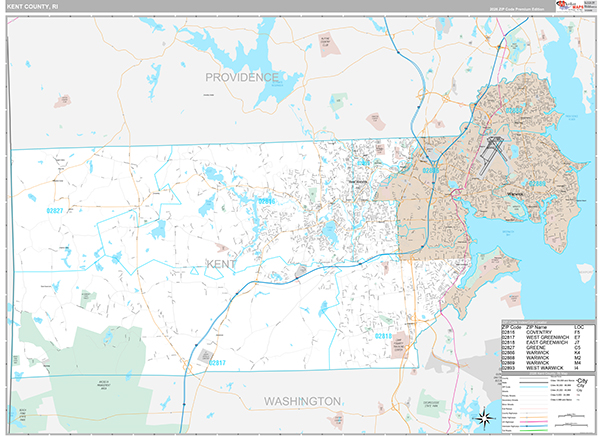Click the airport runway symbol in Warwick

tap(492, 155)
